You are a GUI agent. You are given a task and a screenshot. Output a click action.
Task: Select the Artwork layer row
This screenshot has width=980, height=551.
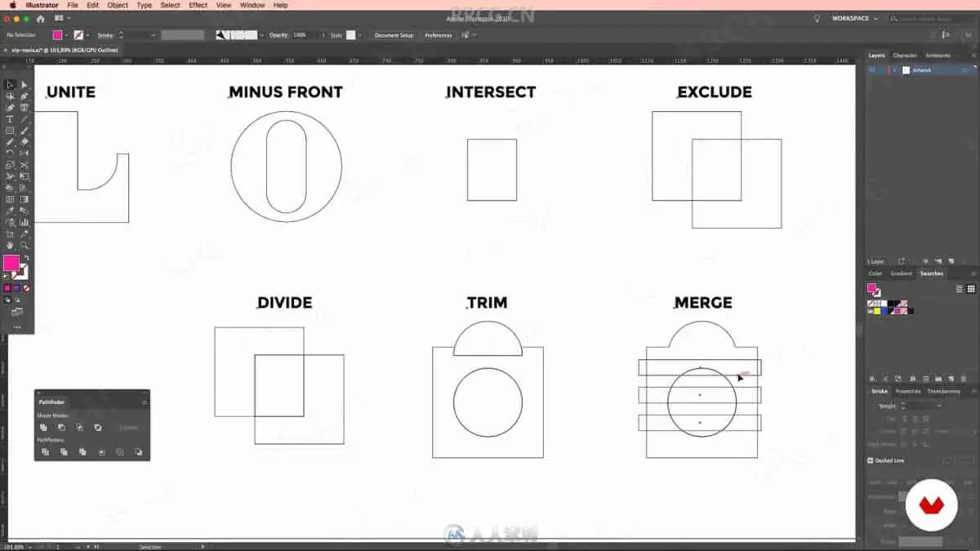922,70
